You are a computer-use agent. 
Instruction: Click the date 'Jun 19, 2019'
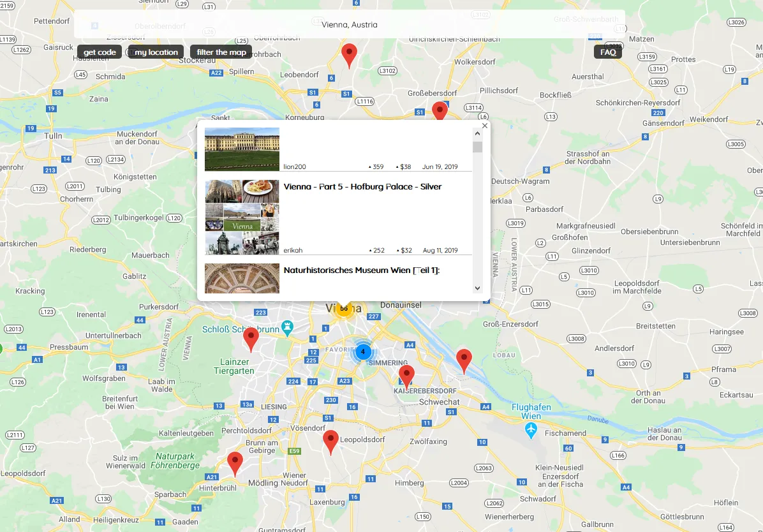(x=440, y=167)
